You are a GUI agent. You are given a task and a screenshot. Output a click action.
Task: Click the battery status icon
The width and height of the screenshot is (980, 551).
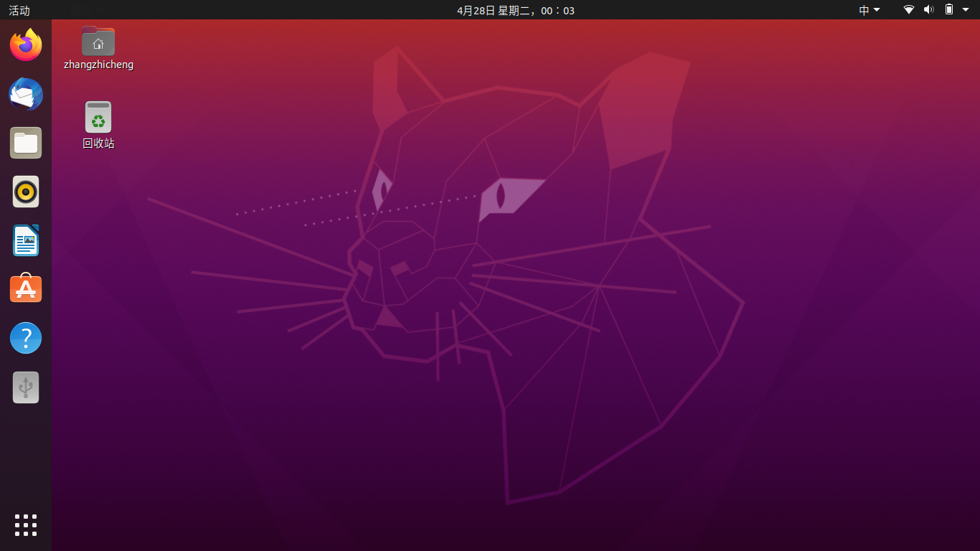click(x=949, y=10)
